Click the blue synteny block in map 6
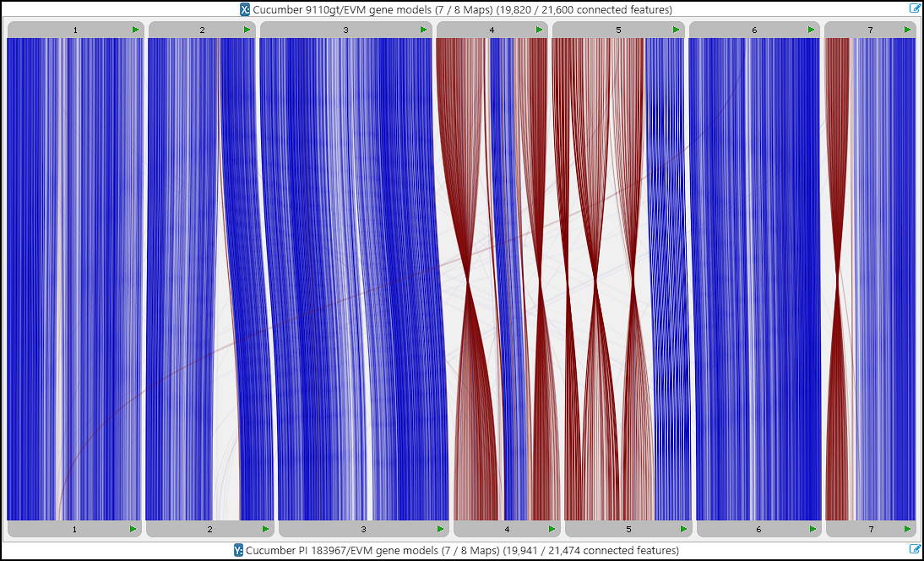This screenshot has height=561, width=924. pyautogui.click(x=754, y=279)
